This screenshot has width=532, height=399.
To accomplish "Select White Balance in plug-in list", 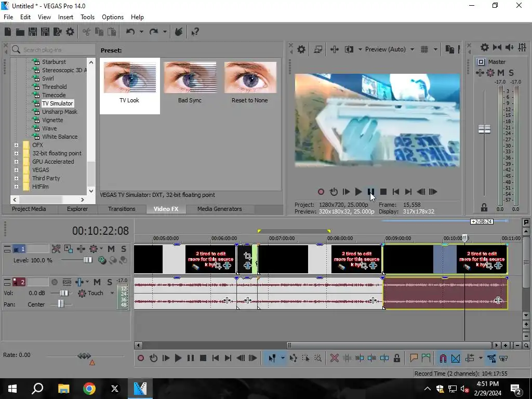I will [60, 137].
